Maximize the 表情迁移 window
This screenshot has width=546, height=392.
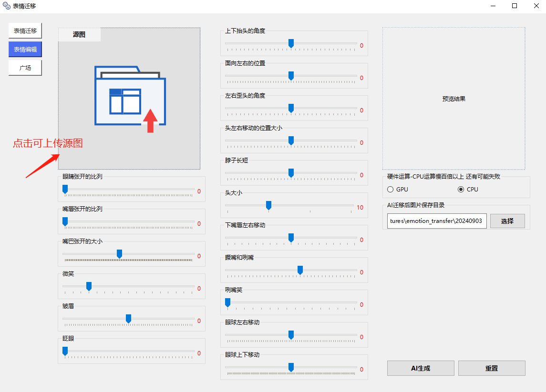[515, 6]
